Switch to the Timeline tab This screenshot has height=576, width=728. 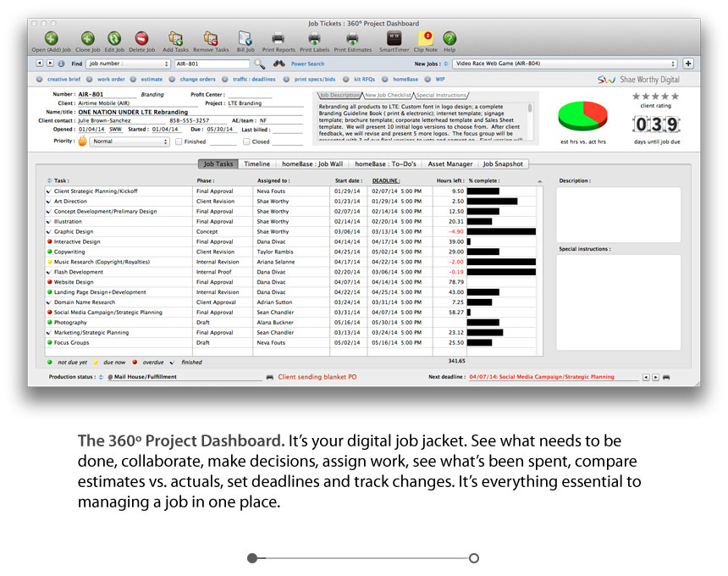tap(258, 164)
